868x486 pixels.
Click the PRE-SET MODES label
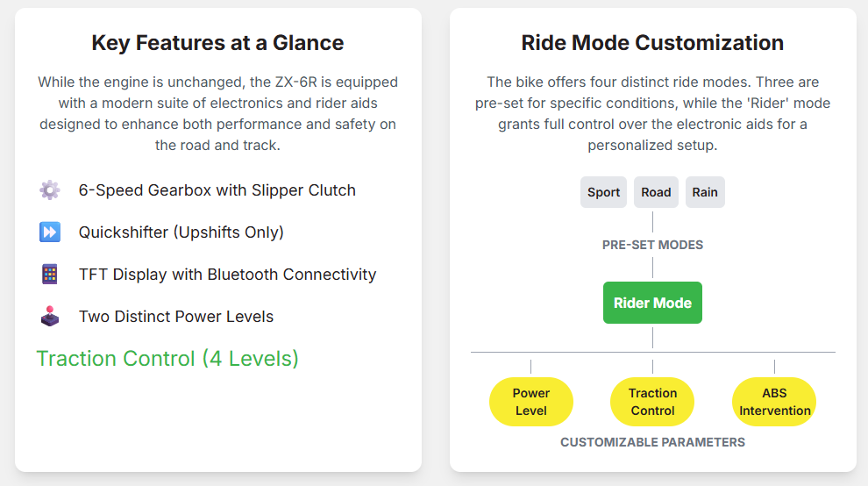[x=652, y=245]
